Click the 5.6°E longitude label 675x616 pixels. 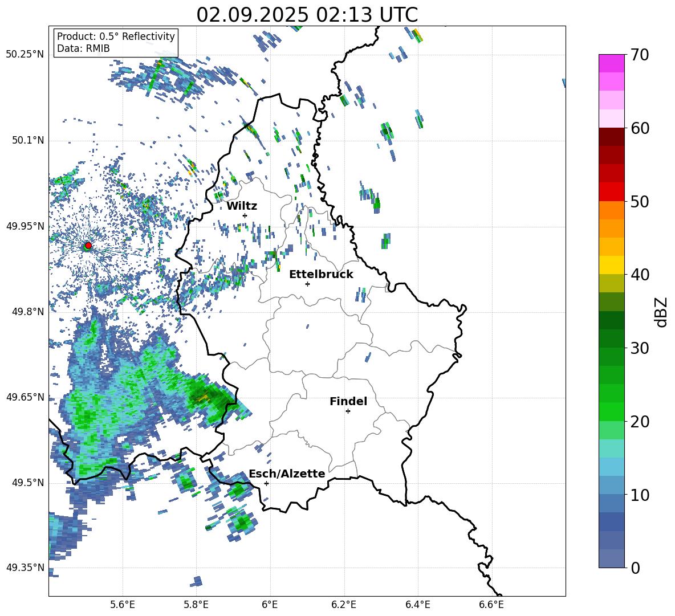(123, 605)
